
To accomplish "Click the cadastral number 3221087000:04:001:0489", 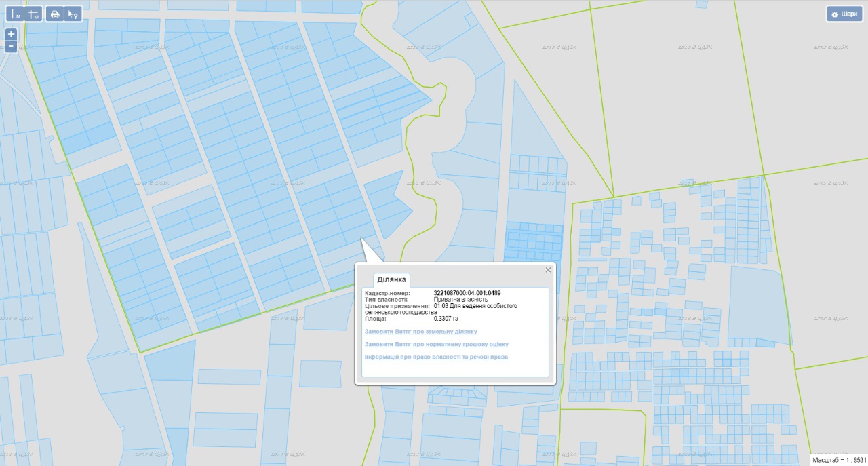I will (x=467, y=293).
